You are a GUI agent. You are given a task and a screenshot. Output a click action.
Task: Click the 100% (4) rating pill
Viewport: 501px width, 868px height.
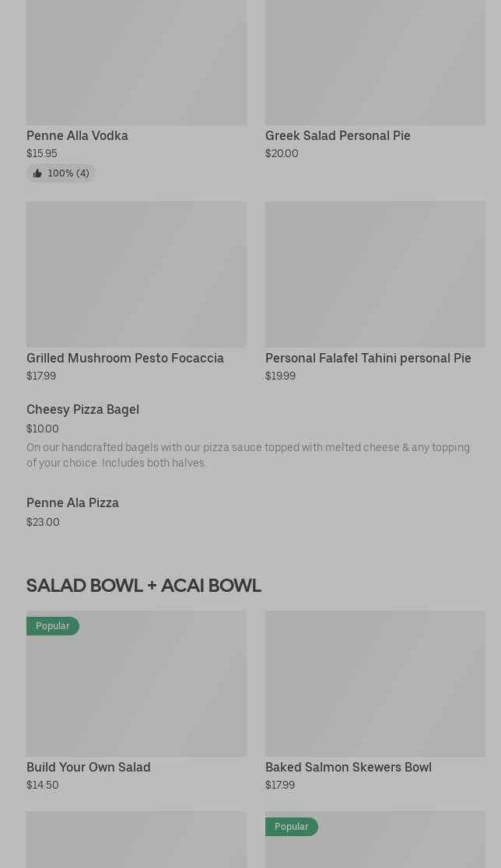61,173
